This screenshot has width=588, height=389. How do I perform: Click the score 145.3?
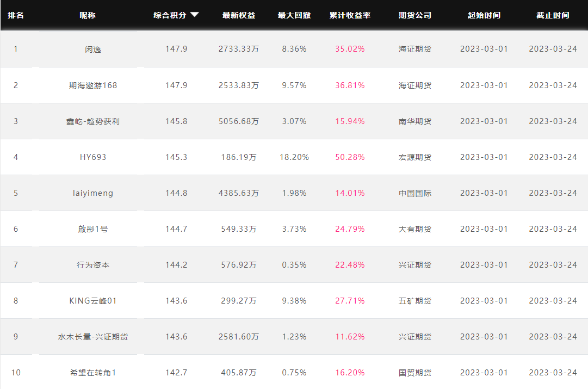tap(176, 157)
